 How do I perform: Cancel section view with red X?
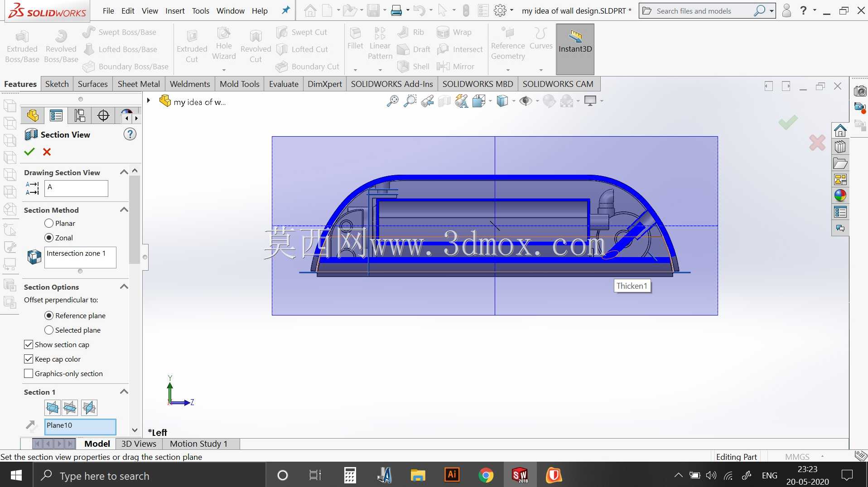coord(47,152)
